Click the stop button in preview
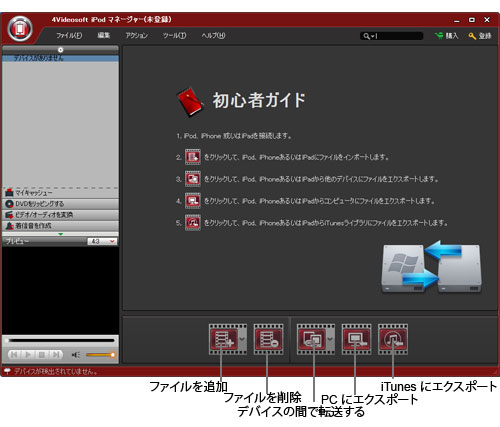The width and height of the screenshot is (500, 427). point(42,355)
